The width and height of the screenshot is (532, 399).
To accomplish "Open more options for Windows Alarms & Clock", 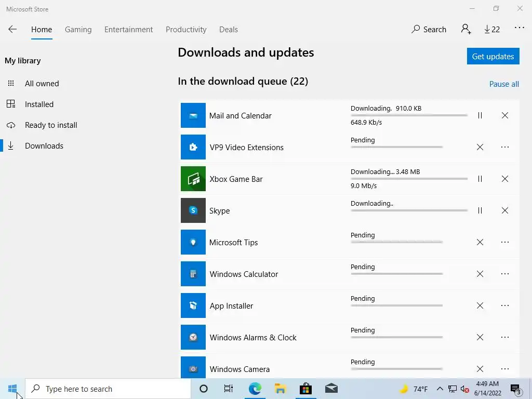I will click(x=505, y=337).
